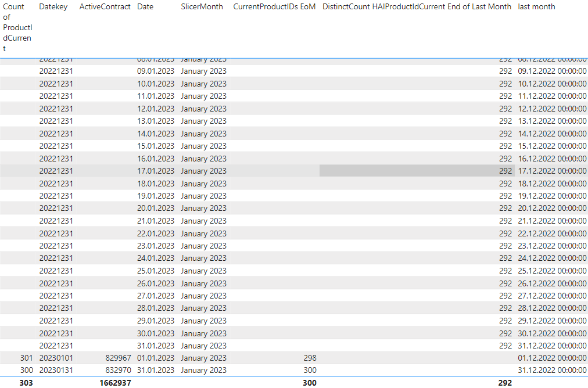The image size is (588, 388).
Task: Click SlicerMonth cell in 21.01.2023 row
Action: [203, 221]
